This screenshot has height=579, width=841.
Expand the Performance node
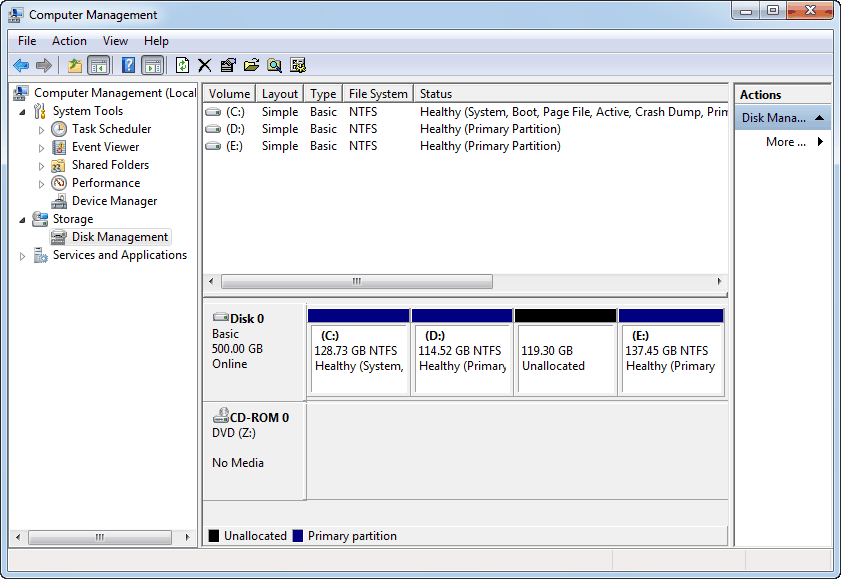click(41, 184)
